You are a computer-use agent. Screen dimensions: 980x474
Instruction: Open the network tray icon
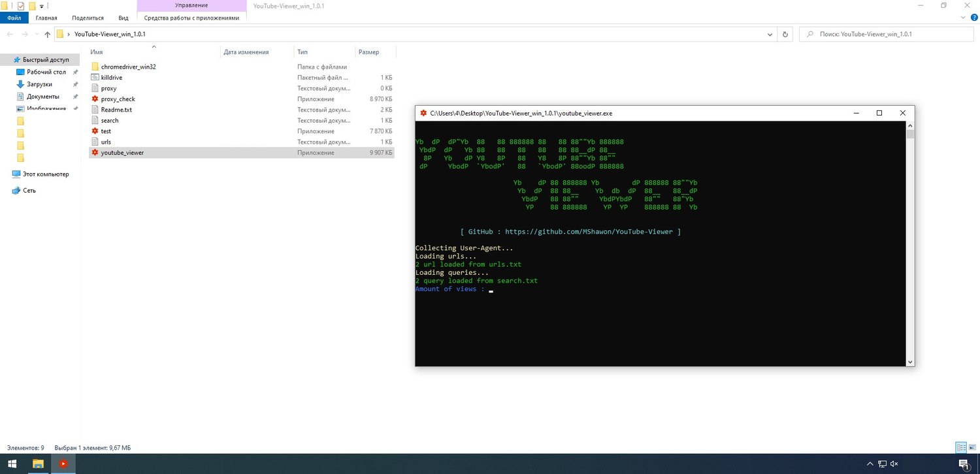coord(883,464)
